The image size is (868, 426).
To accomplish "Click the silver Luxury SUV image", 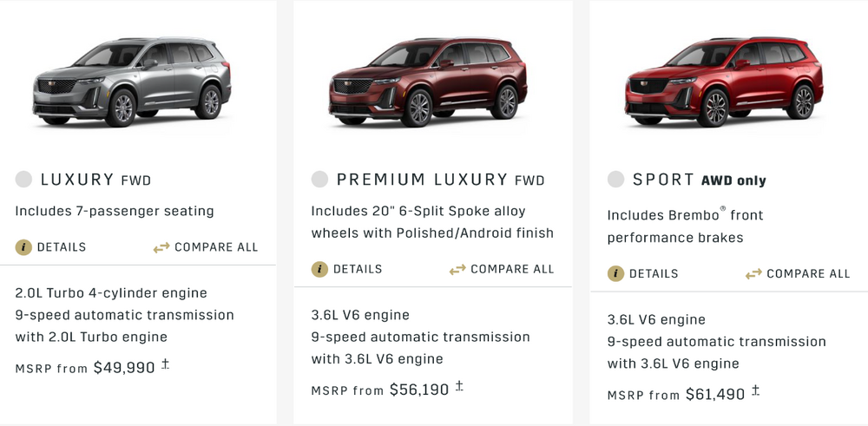I will (x=133, y=82).
